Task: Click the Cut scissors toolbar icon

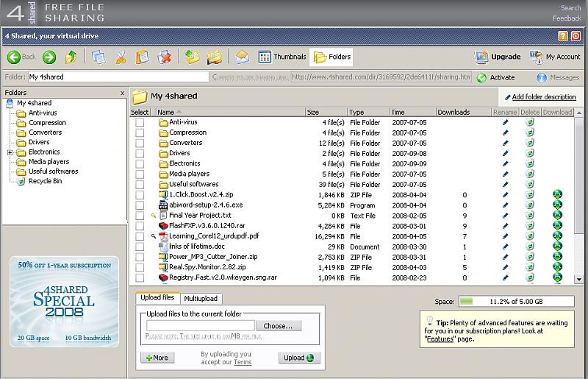Action: point(121,57)
